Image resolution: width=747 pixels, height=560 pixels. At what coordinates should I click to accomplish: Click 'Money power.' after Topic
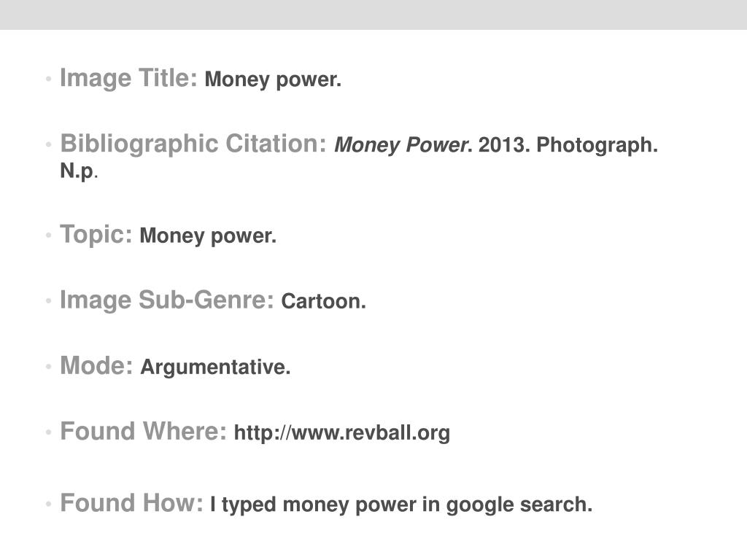[x=208, y=236]
